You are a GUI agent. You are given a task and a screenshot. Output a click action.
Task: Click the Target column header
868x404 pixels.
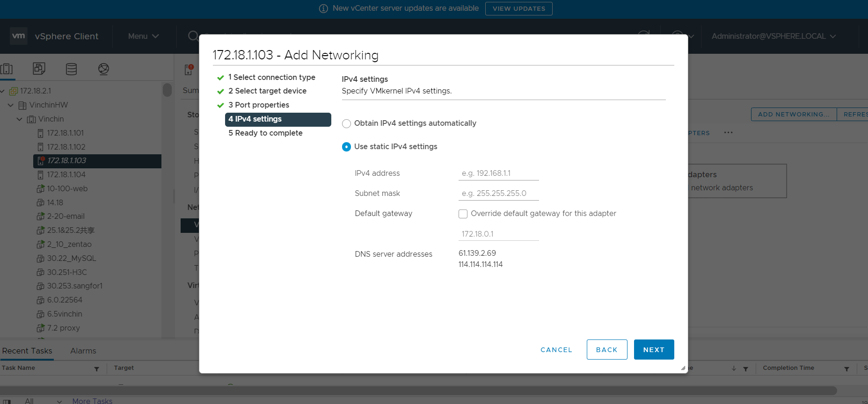[124, 368]
